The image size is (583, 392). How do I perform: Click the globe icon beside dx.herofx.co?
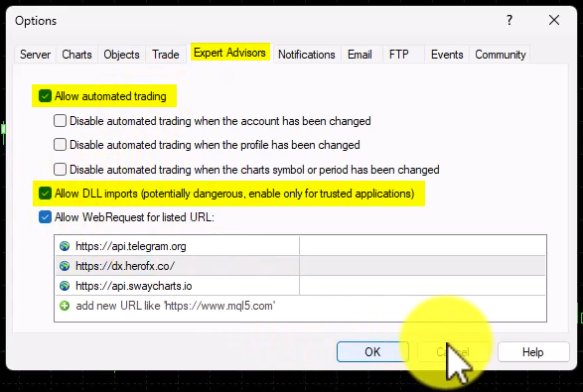point(65,266)
